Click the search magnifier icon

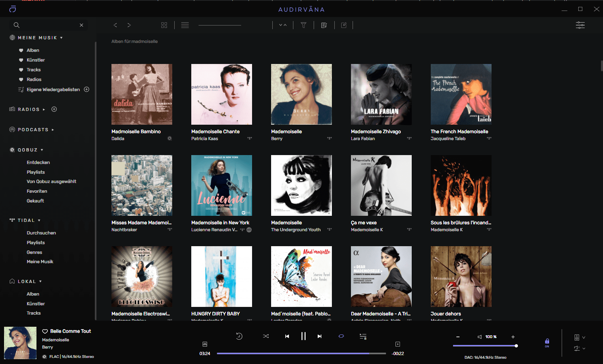(x=17, y=25)
